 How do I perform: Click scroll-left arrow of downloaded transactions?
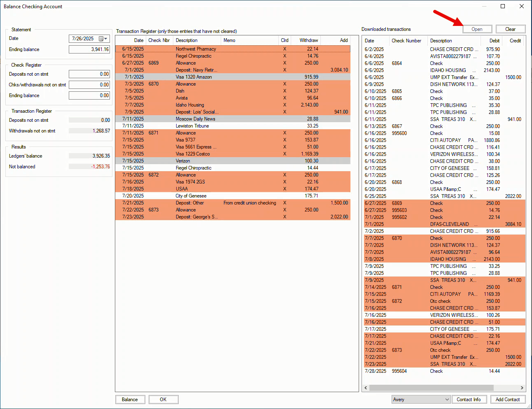pyautogui.click(x=366, y=388)
